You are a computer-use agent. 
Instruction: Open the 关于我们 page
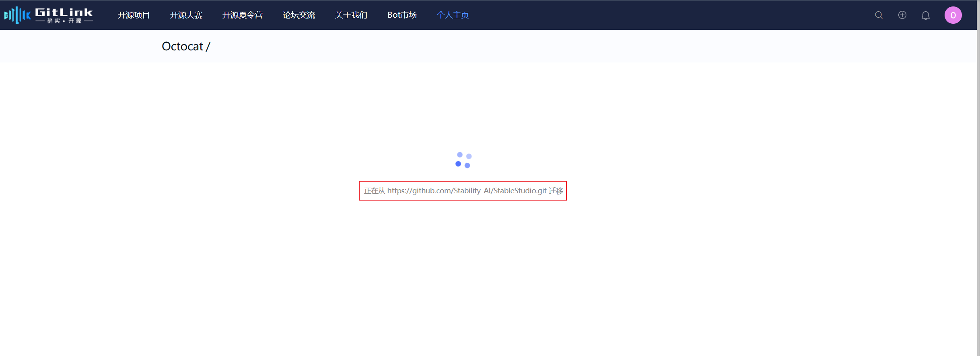[351, 15]
